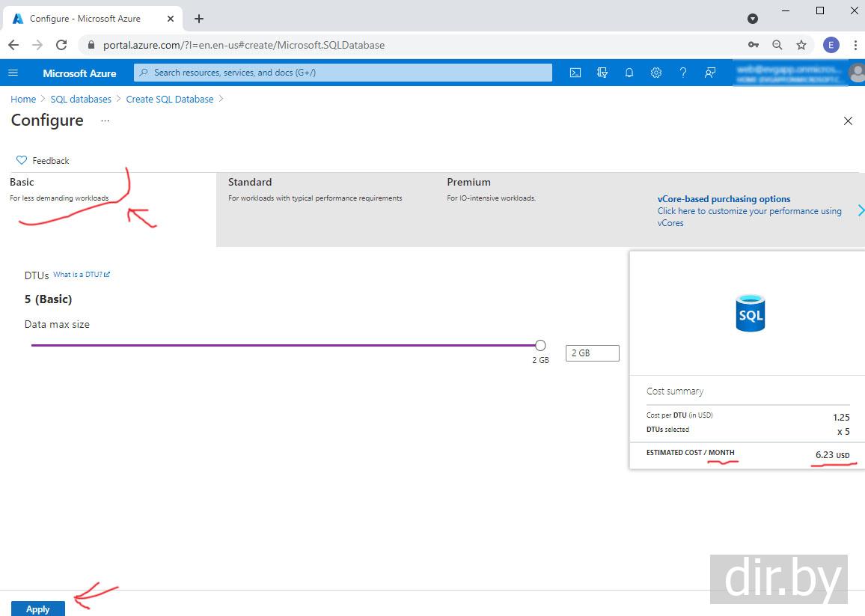Click the 'Cost summary' heading
The height and width of the screenshot is (616, 865).
click(675, 391)
